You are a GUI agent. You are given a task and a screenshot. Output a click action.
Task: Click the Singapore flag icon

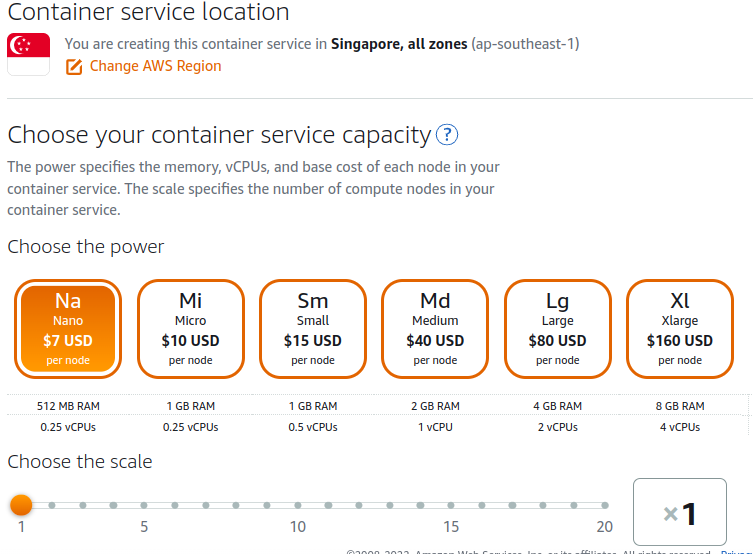click(x=28, y=54)
